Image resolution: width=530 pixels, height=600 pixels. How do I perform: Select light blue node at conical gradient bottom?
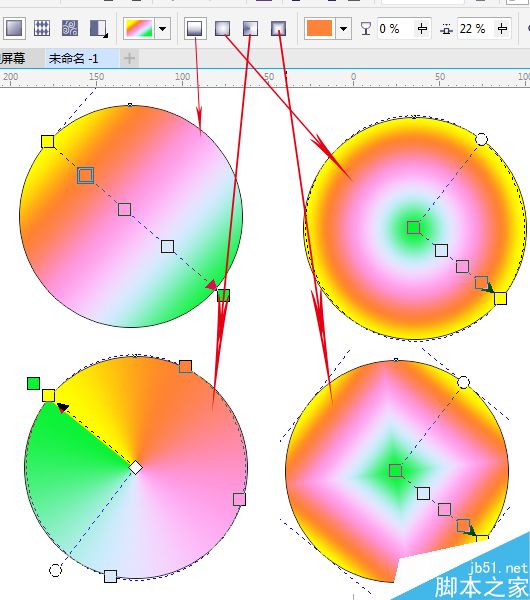click(110, 576)
